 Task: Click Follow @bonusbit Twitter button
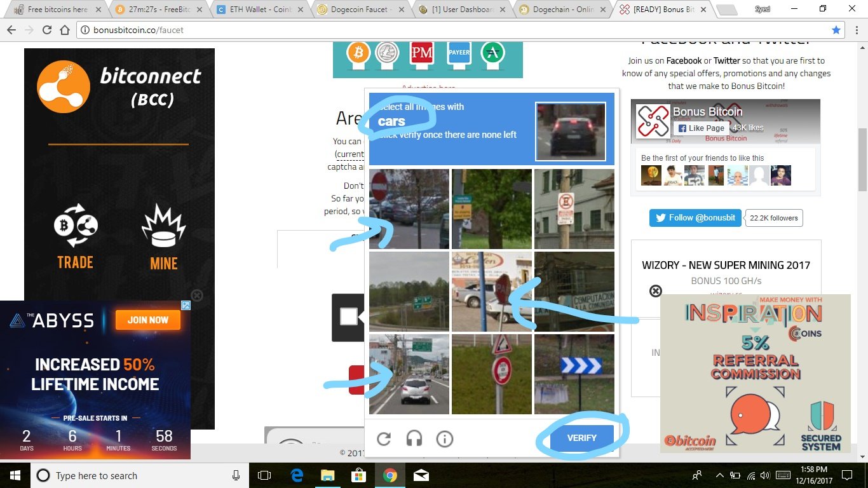click(695, 217)
